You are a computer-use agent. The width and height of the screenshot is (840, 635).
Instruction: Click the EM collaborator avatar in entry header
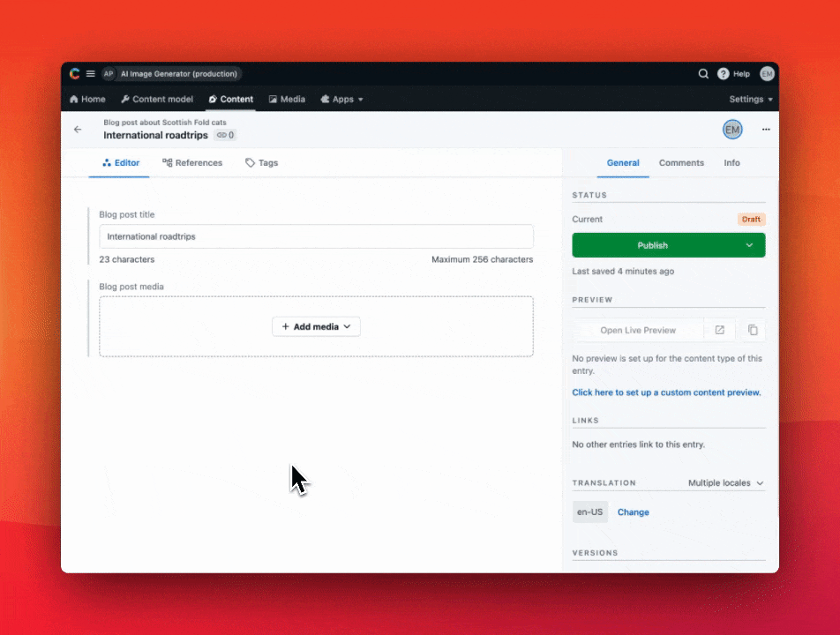click(x=732, y=130)
